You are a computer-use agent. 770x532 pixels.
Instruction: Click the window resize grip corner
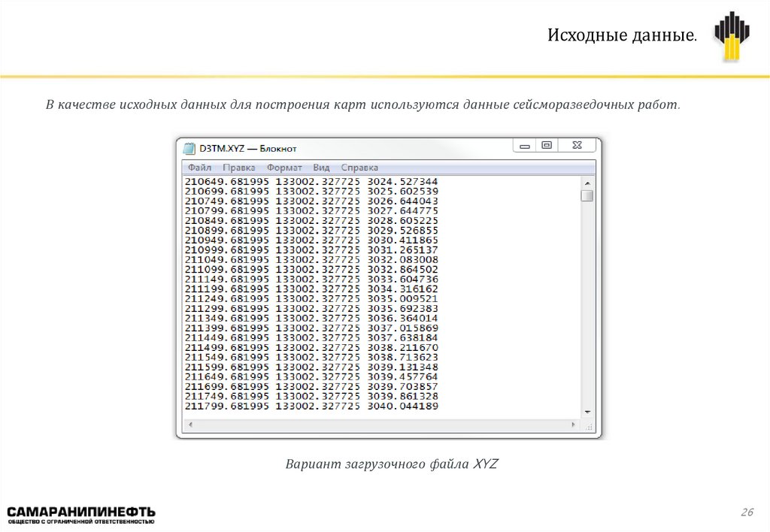(589, 426)
